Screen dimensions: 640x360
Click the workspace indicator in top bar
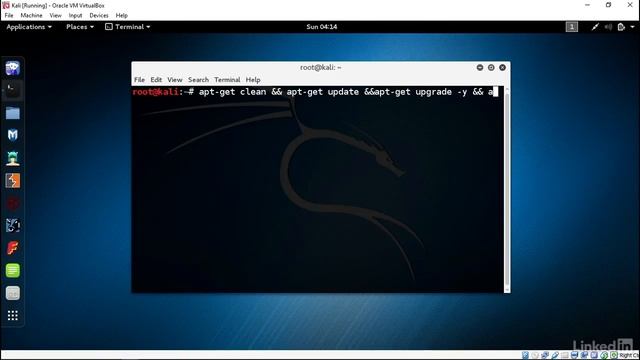click(x=571, y=27)
